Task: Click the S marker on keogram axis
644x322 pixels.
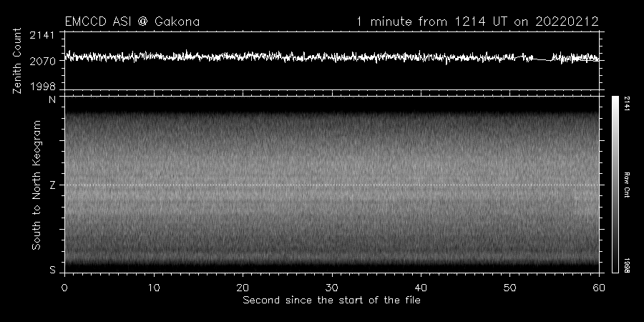Action: click(52, 270)
